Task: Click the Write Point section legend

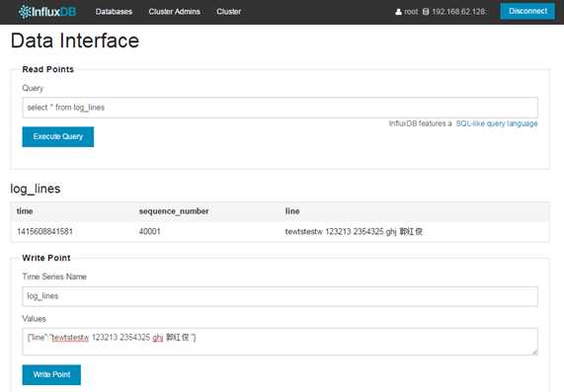Action: pos(46,258)
